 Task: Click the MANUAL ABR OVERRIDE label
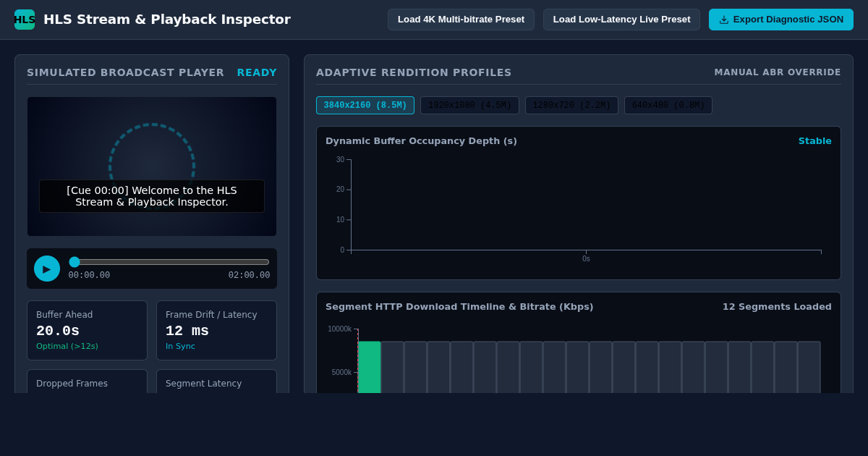778,72
